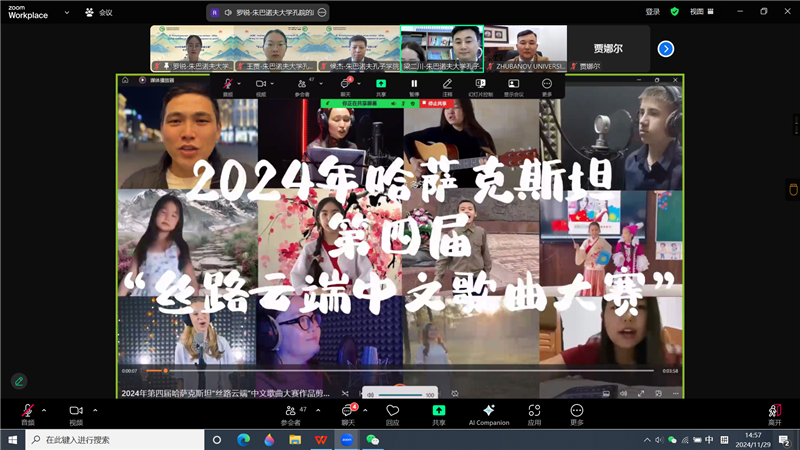Expand audio options arrow beside bottom mic
800x450 pixels.
(47, 409)
